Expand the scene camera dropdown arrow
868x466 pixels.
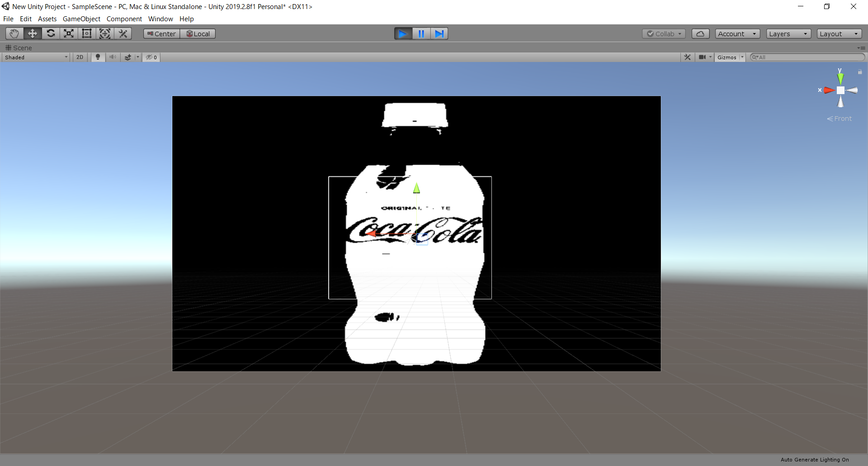pos(711,57)
